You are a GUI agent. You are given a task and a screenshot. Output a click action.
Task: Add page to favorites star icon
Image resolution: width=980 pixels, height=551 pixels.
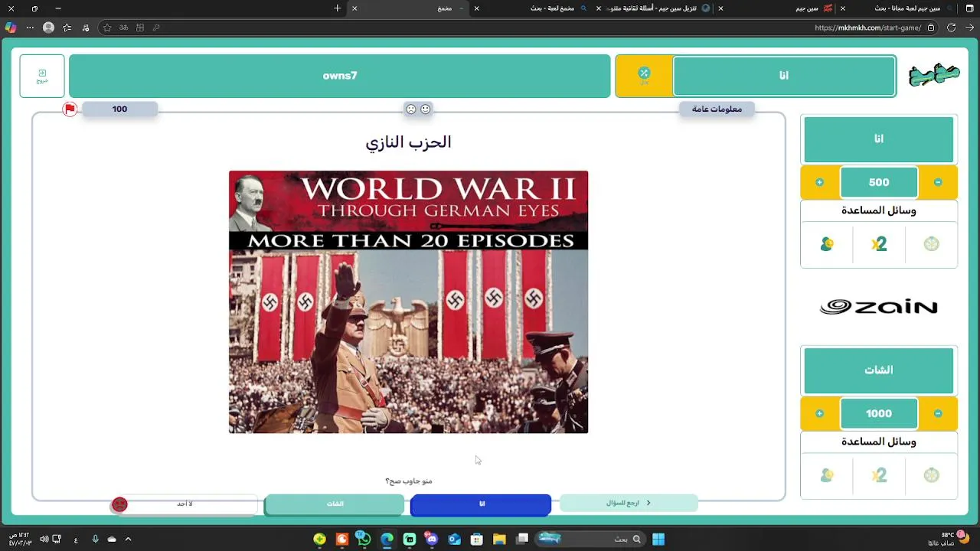coord(106,28)
